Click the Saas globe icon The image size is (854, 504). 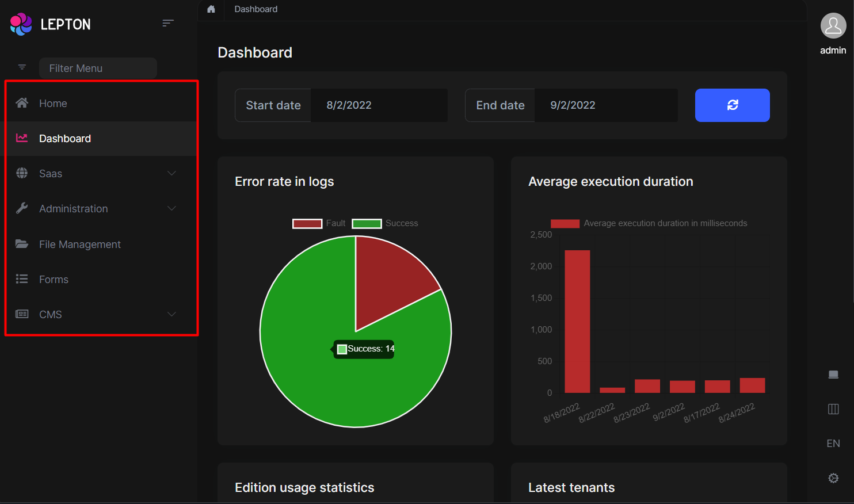point(22,173)
